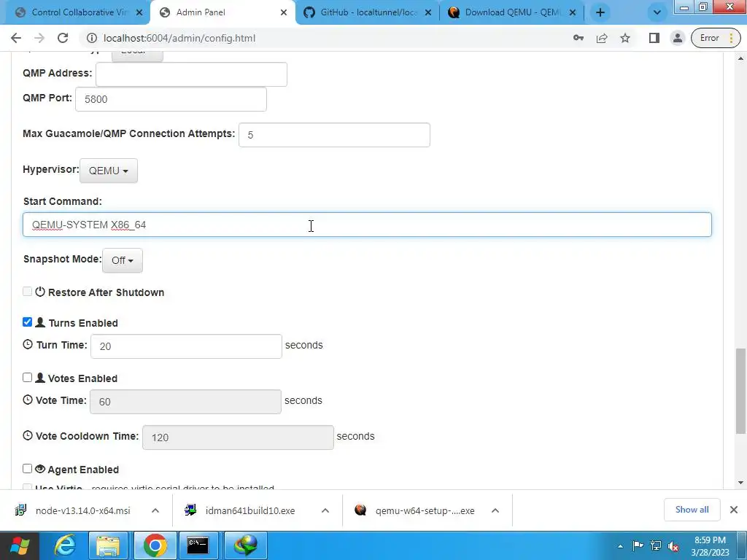
Task: Click the scrollbar down arrow
Action: click(x=740, y=483)
